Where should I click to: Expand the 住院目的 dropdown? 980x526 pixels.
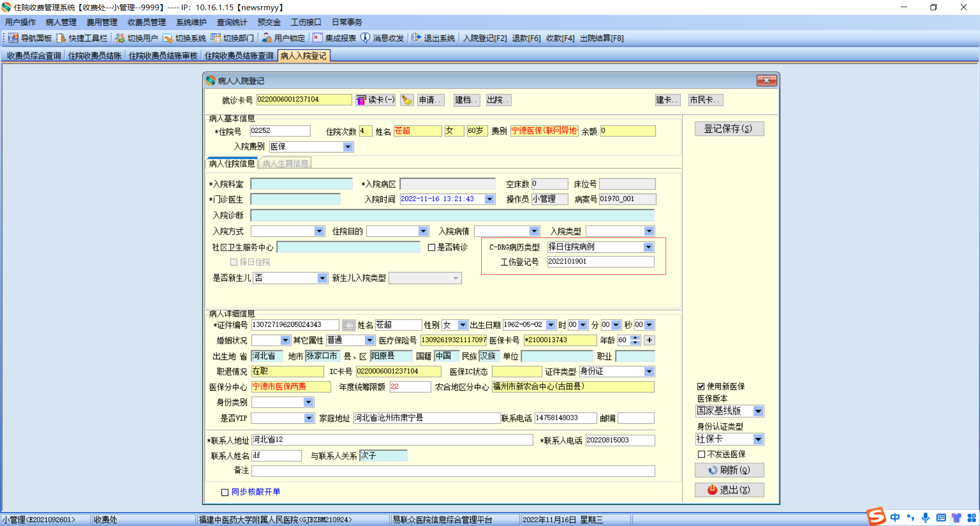click(423, 231)
